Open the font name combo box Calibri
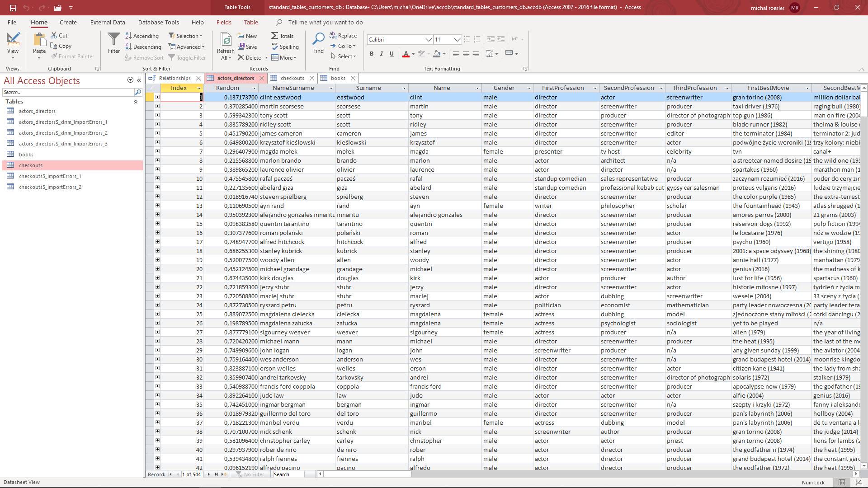868x488 pixels. click(400, 40)
